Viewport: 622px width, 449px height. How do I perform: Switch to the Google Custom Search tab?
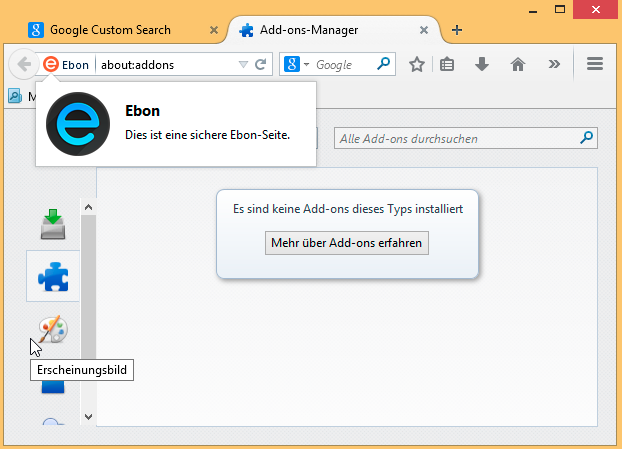(110, 30)
